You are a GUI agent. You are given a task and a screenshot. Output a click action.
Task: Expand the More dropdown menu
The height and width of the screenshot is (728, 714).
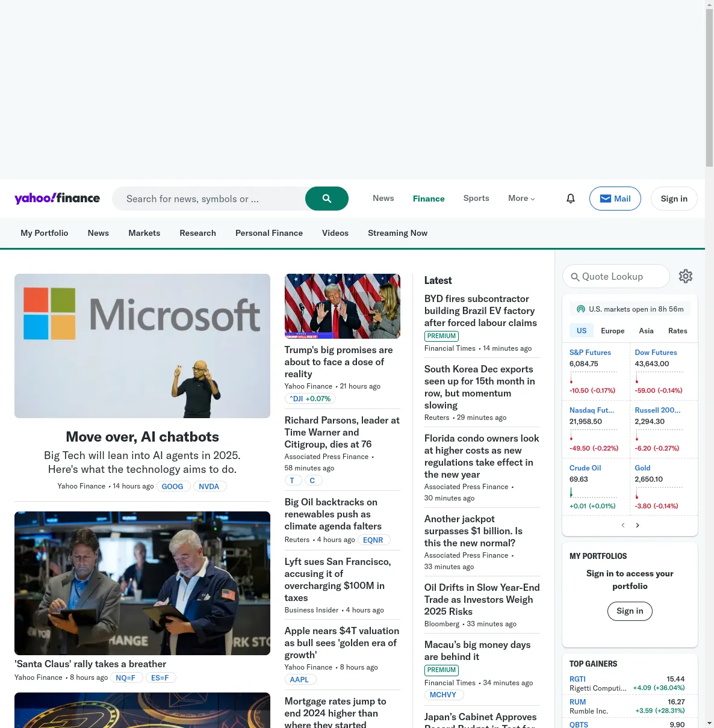pos(521,199)
